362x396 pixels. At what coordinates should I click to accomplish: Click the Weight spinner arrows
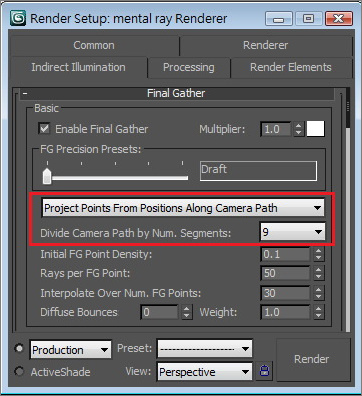pos(318,312)
